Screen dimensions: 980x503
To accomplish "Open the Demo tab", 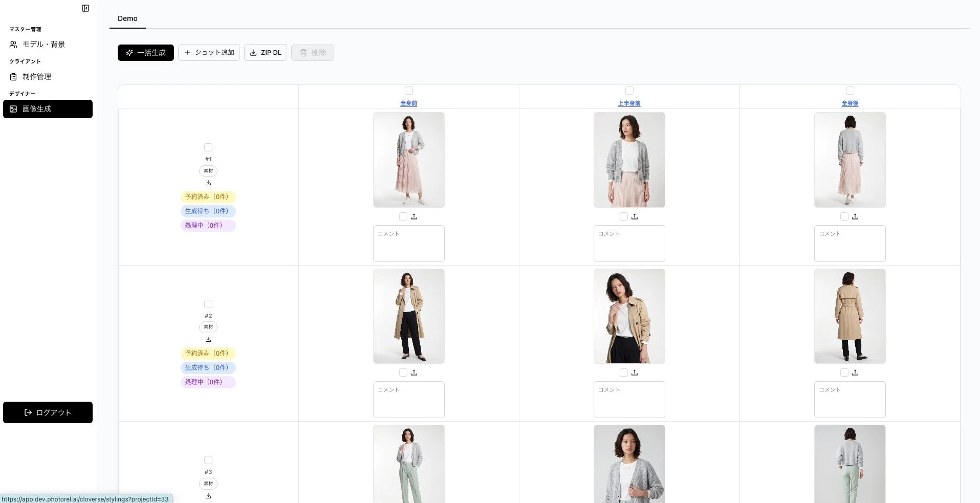I will 127,18.
